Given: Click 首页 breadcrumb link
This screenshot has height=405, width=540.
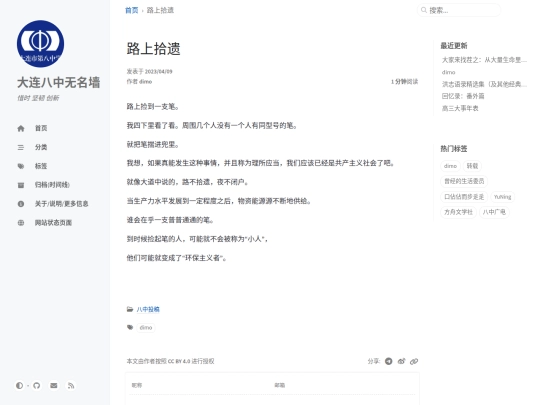Looking at the screenshot, I should coord(132,10).
